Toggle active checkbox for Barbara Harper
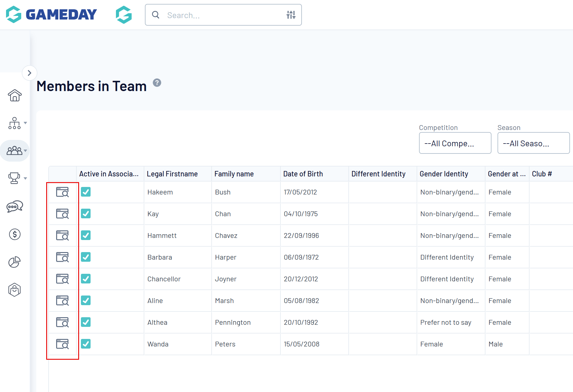The height and width of the screenshot is (392, 573). (86, 257)
